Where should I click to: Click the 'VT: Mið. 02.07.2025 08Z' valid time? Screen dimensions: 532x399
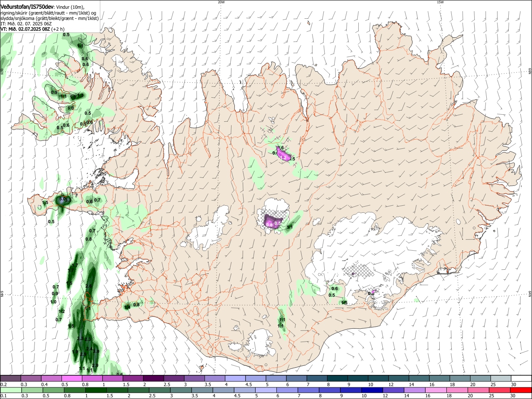click(x=25, y=29)
